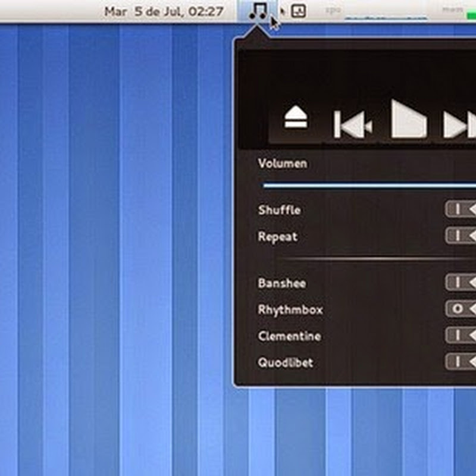The width and height of the screenshot is (476, 476).
Task: Select the Banshee entry text
Action: 281,283
